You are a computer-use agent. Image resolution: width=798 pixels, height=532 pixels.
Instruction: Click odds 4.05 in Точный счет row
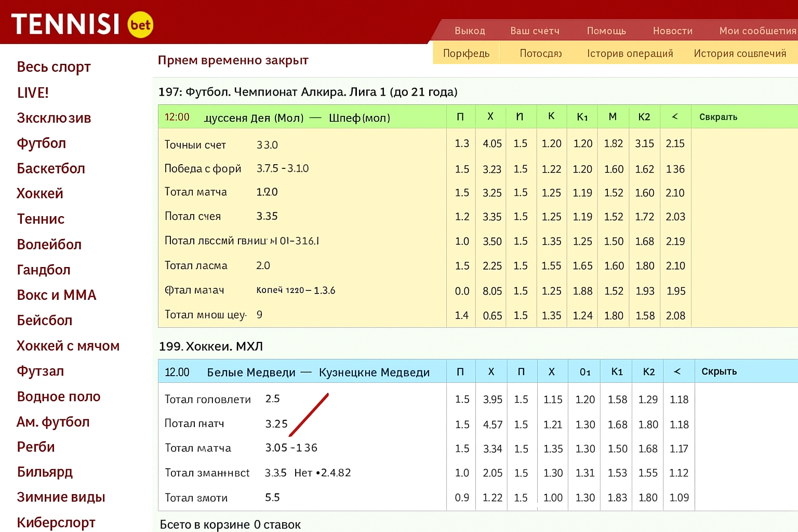click(x=492, y=143)
